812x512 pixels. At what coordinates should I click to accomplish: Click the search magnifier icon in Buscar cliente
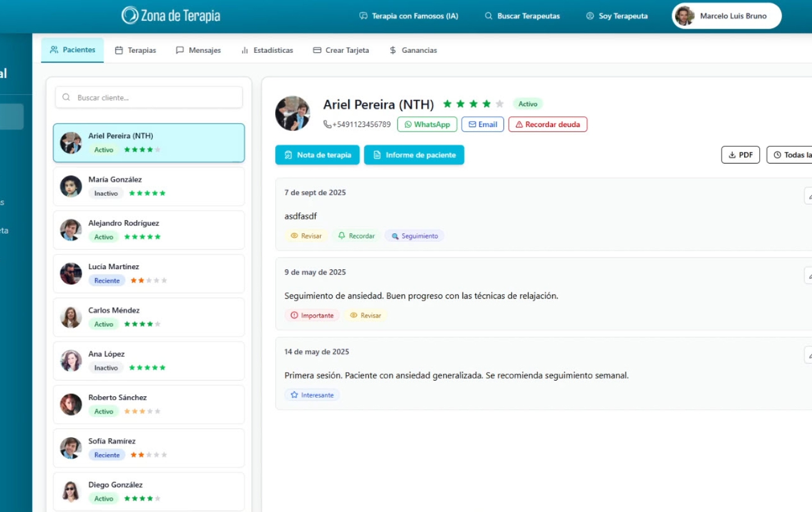pos(66,97)
